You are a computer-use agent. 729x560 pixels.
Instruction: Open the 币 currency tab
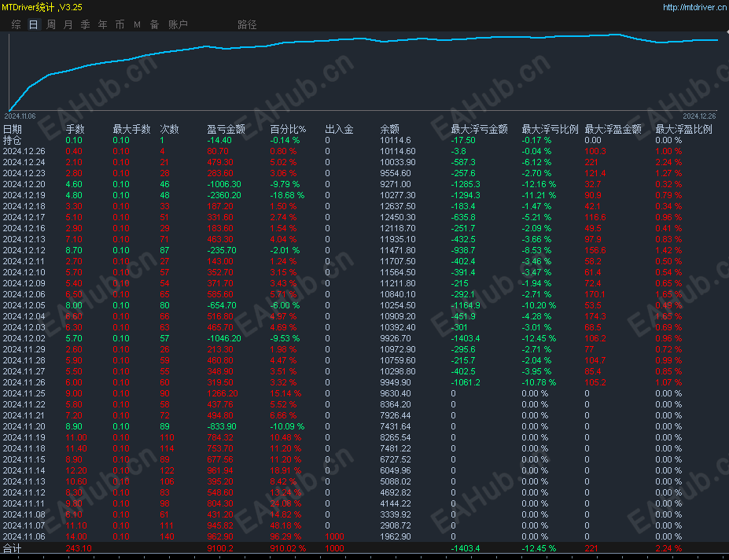point(120,24)
